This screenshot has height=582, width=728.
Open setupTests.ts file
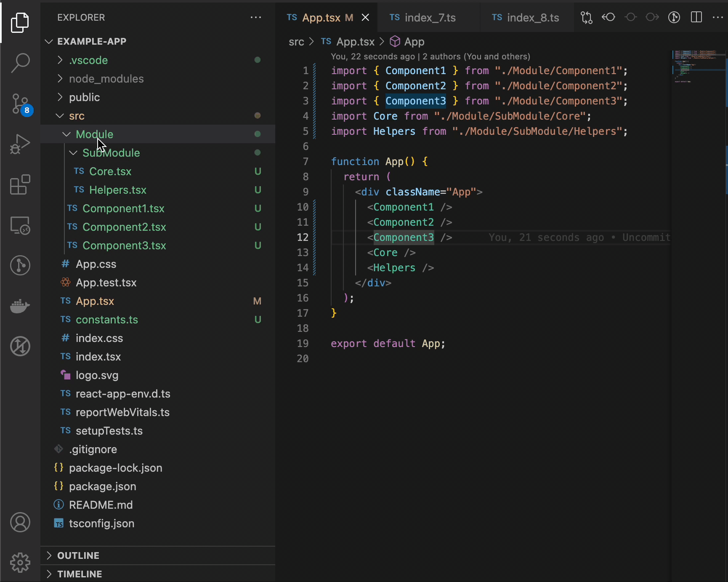point(158,430)
